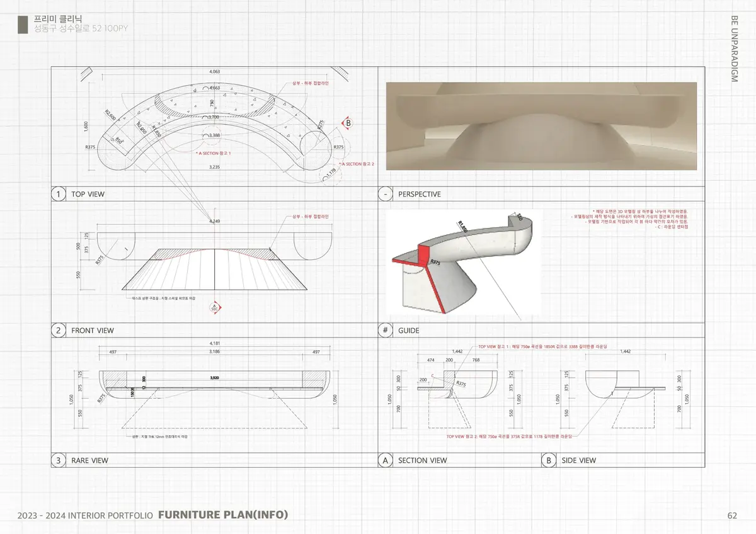
Task: Click the red 'TOP VIEW 참고 2' note
Action: pyautogui.click(x=508, y=436)
